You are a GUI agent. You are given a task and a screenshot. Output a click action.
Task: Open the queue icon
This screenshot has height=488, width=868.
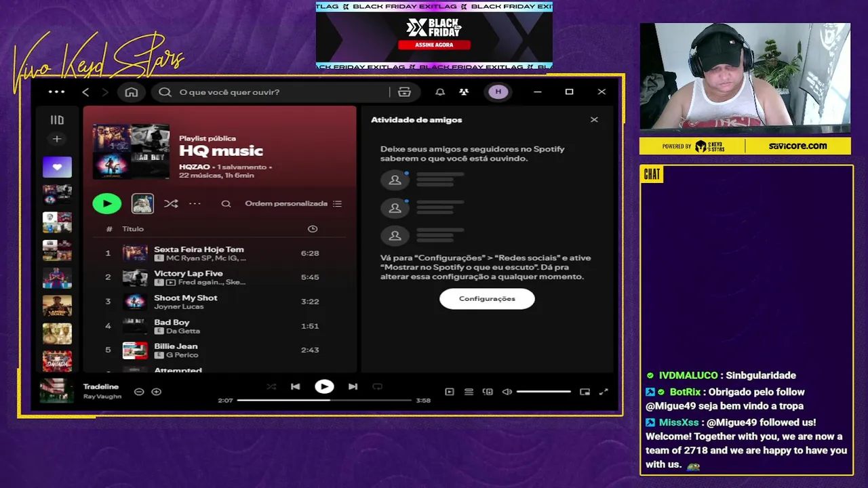[469, 392]
